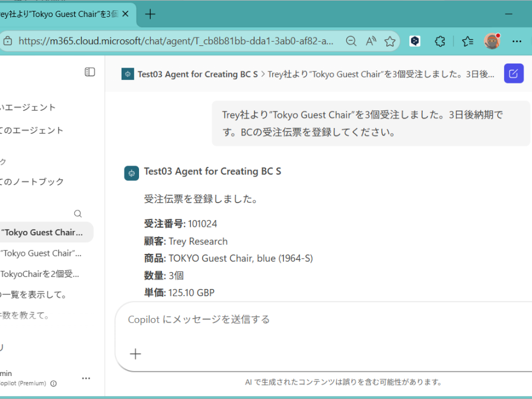Open account options via three dots beside user name

coord(86,378)
